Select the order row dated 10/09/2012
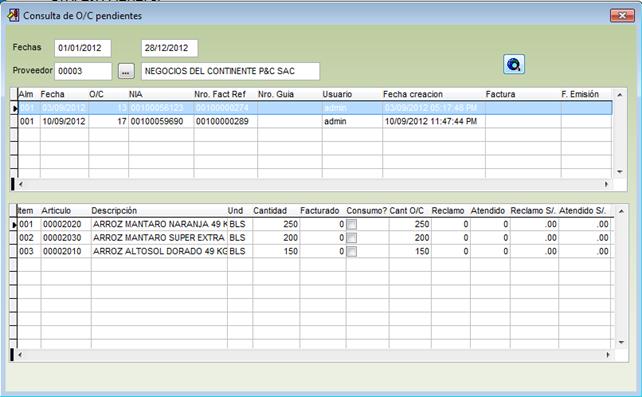This screenshot has height=397, width=642. pos(314,122)
